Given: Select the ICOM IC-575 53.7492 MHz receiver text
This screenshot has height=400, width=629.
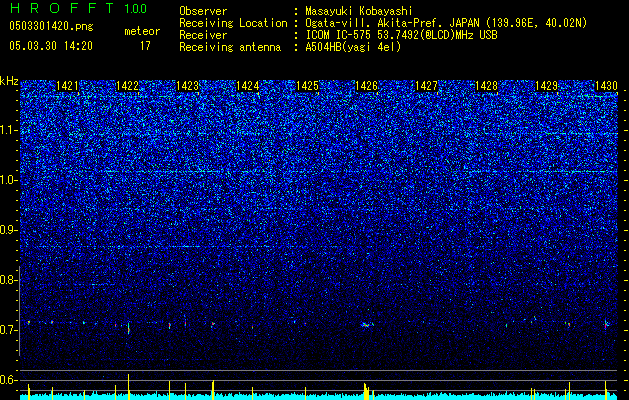Looking at the screenshot, I should pyautogui.click(x=401, y=35).
